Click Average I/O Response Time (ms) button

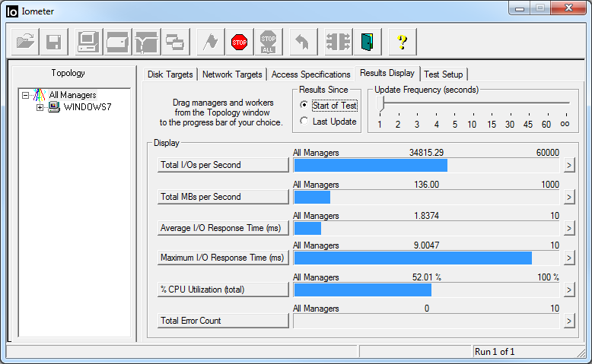click(223, 228)
